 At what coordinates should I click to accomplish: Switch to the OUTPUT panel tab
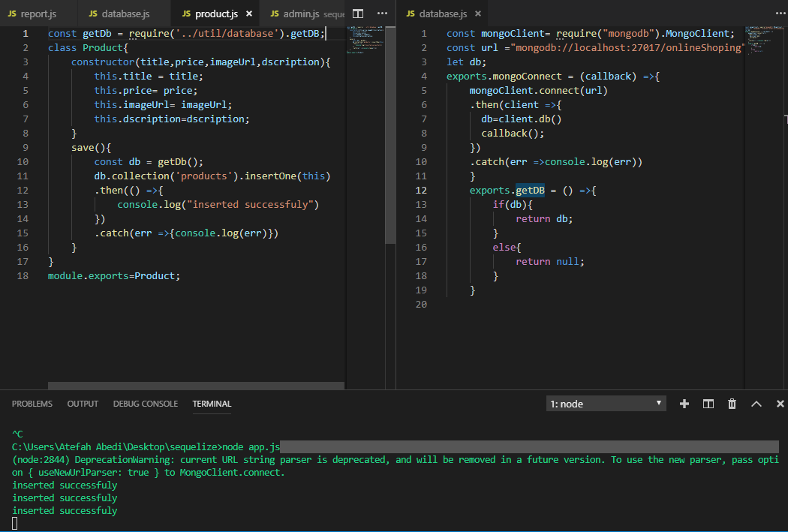pos(83,404)
